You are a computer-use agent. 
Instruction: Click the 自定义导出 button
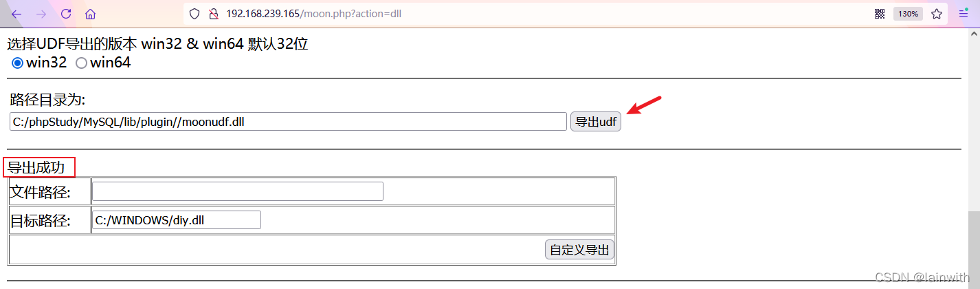click(579, 250)
